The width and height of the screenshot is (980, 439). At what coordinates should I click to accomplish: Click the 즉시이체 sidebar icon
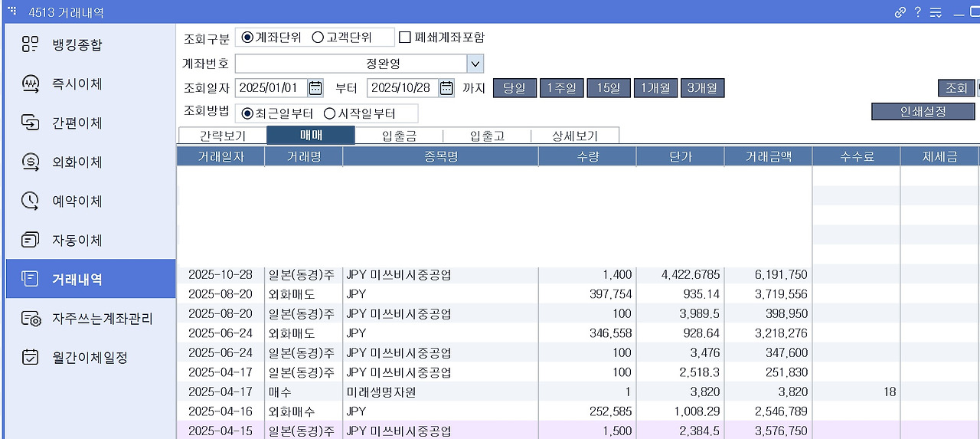pos(30,84)
